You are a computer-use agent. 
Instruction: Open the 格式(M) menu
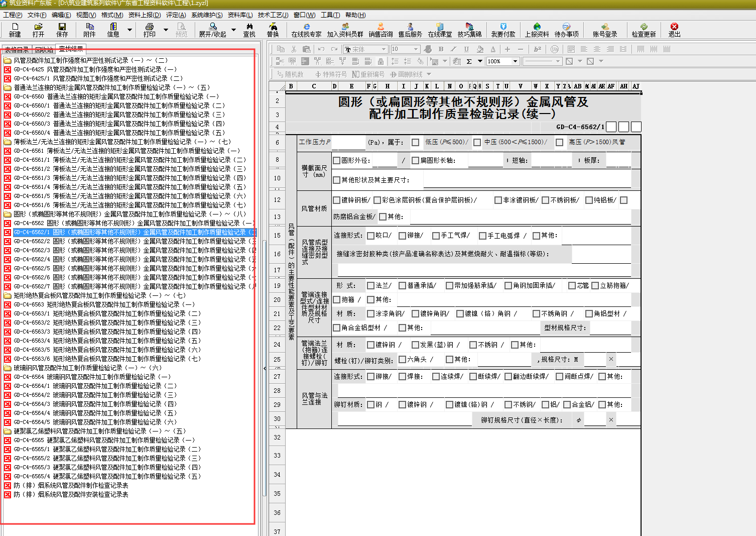tap(112, 15)
